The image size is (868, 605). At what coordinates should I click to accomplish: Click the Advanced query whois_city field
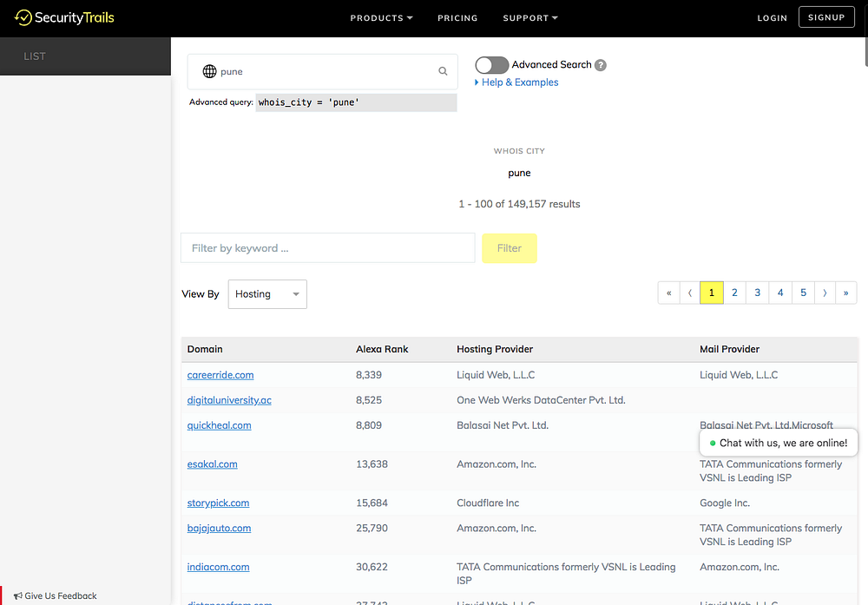tap(356, 102)
